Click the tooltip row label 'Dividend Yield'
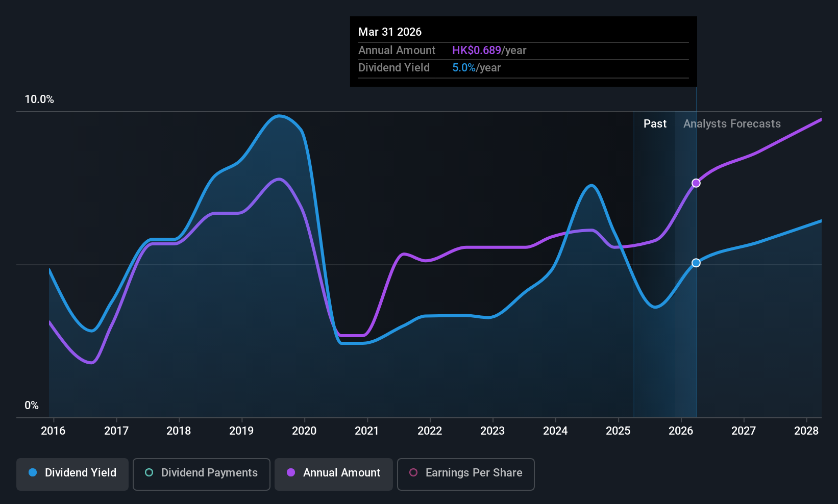This screenshot has height=504, width=838. click(x=394, y=67)
